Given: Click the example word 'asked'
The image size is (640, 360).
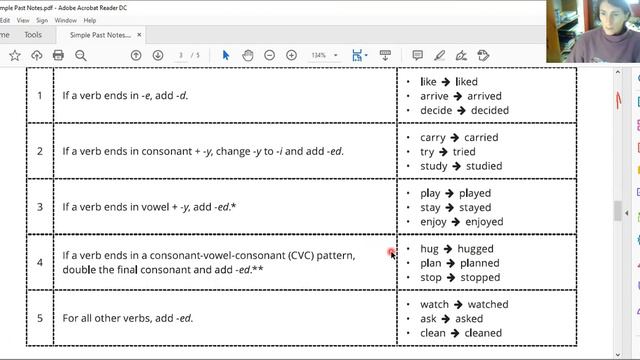Looking at the screenshot, I should point(469,319).
